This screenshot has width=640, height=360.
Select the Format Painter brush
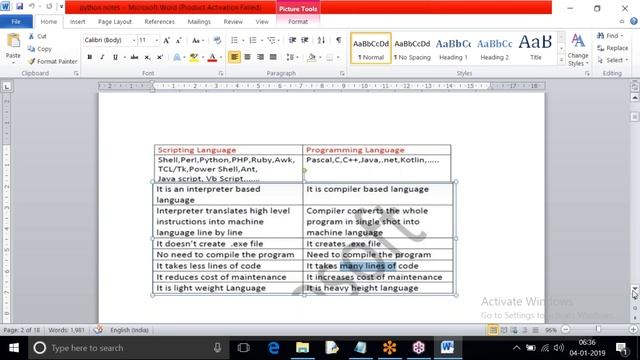point(31,61)
